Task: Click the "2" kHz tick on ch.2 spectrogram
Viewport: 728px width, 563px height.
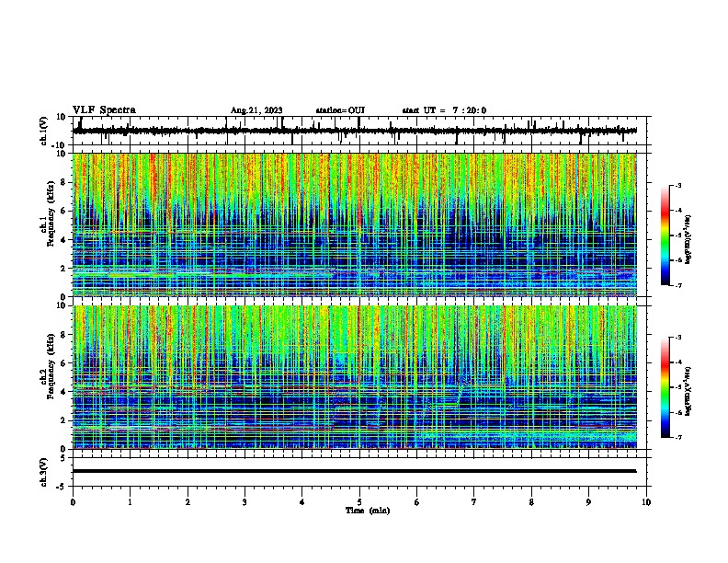Action: tap(63, 420)
